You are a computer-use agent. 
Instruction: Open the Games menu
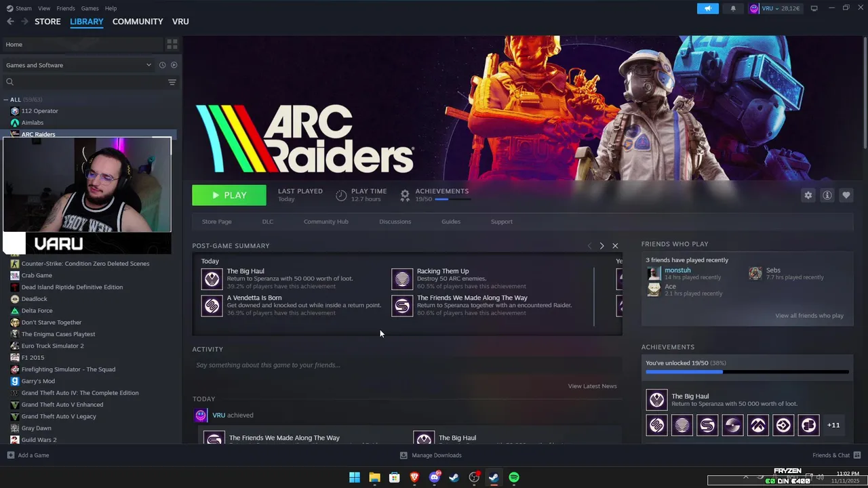tap(90, 8)
